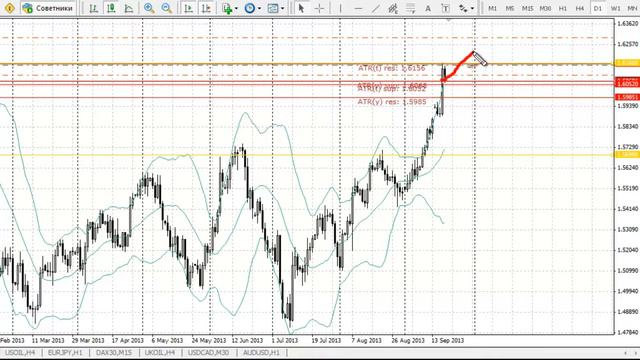Viewport: 640px width, 360px height.
Task: Select the vertical line drawing tool
Action: click(340, 8)
